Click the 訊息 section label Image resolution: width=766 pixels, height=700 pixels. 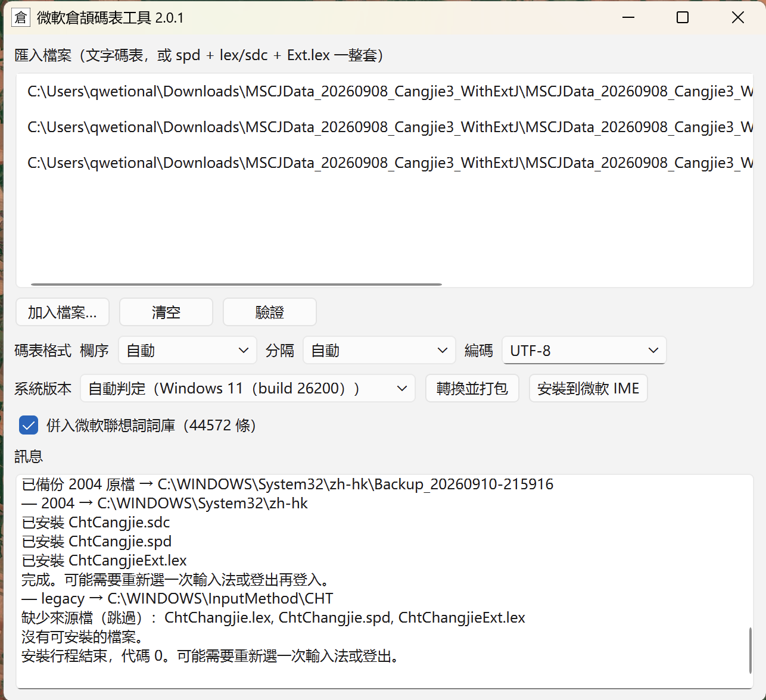[29, 457]
